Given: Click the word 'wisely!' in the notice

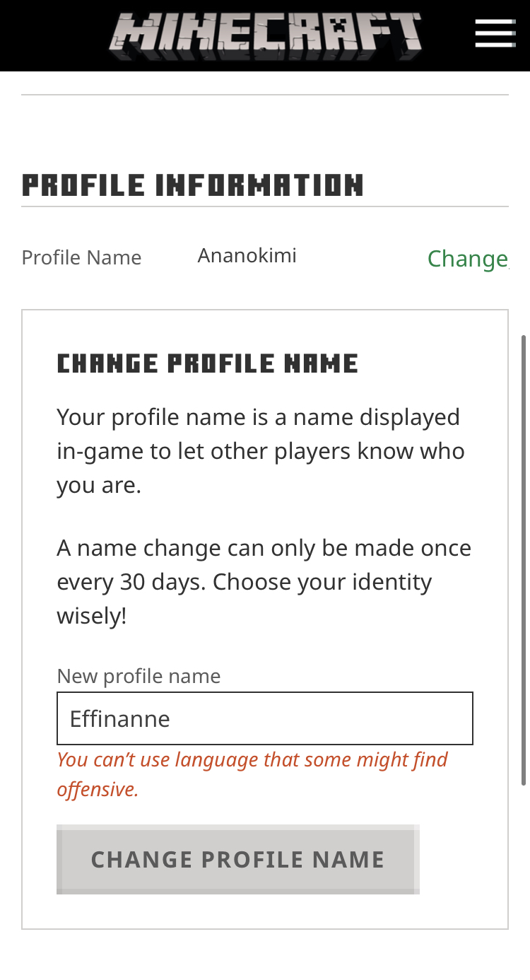Looking at the screenshot, I should tap(91, 615).
